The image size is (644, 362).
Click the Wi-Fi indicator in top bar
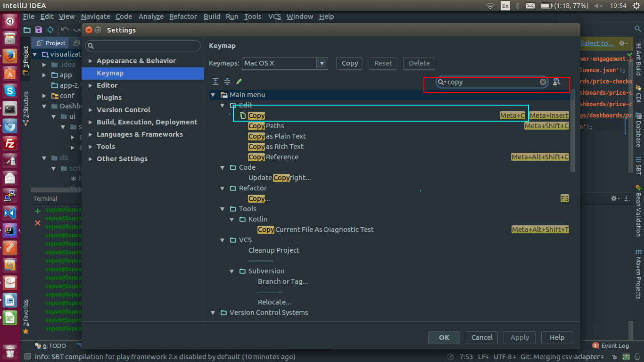click(491, 6)
